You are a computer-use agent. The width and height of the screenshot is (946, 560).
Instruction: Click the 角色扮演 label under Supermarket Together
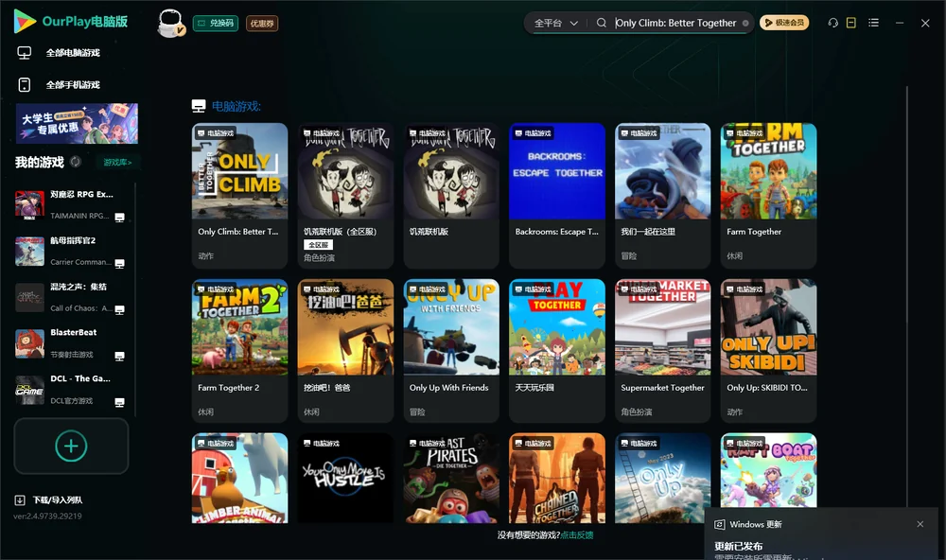[x=637, y=412]
